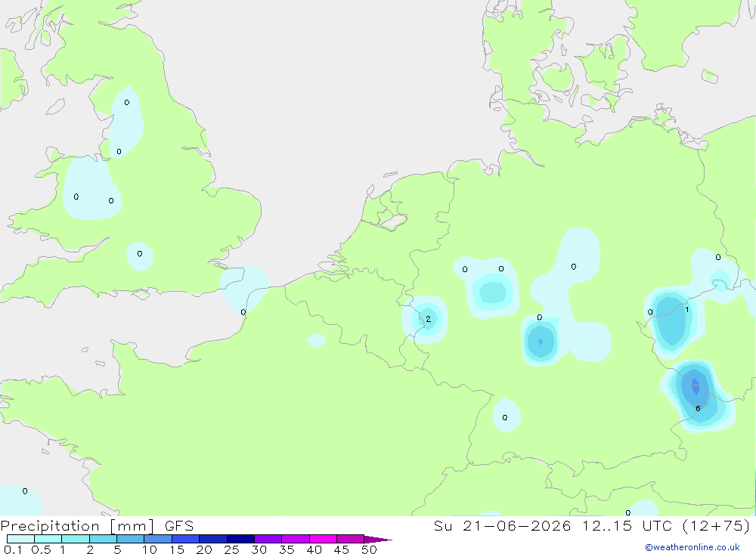Click the legend label '50'

tap(370, 549)
